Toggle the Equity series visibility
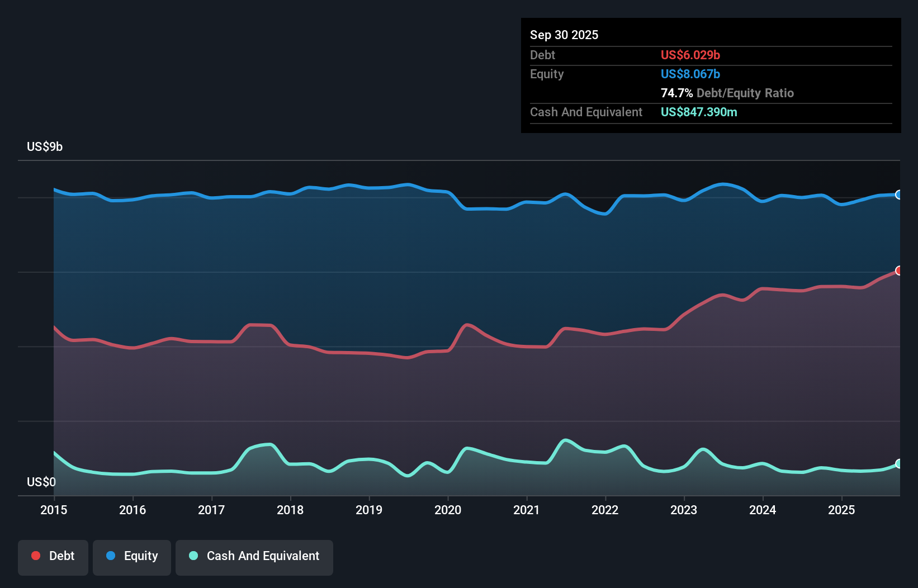 click(131, 557)
